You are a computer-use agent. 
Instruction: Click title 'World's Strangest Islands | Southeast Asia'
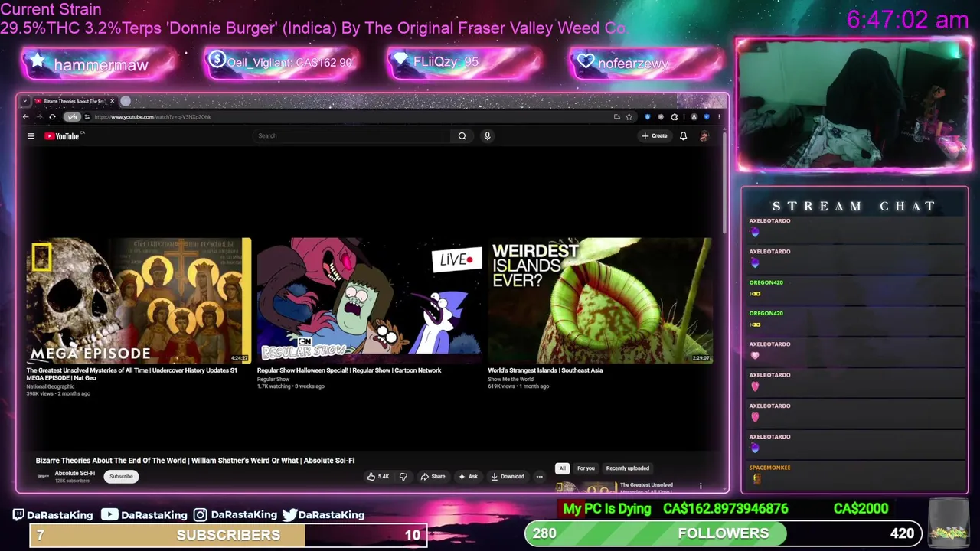(545, 370)
